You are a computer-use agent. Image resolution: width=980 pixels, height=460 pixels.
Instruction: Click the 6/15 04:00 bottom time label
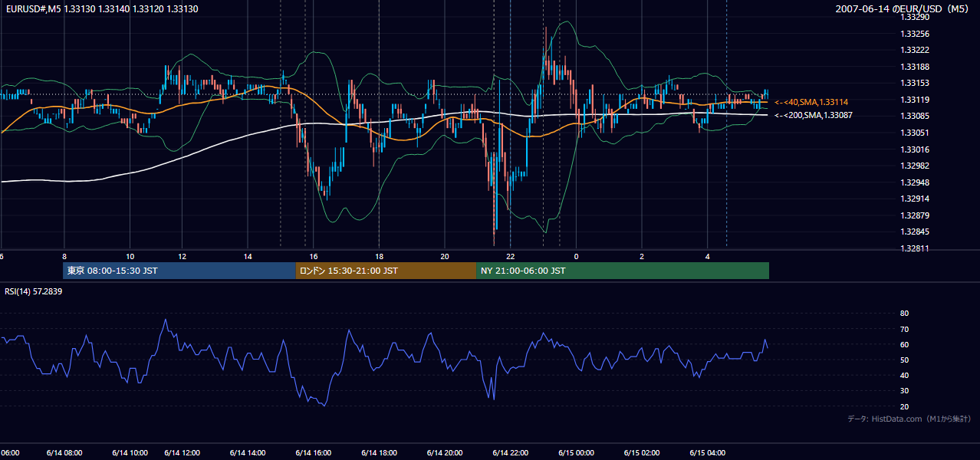(707, 453)
